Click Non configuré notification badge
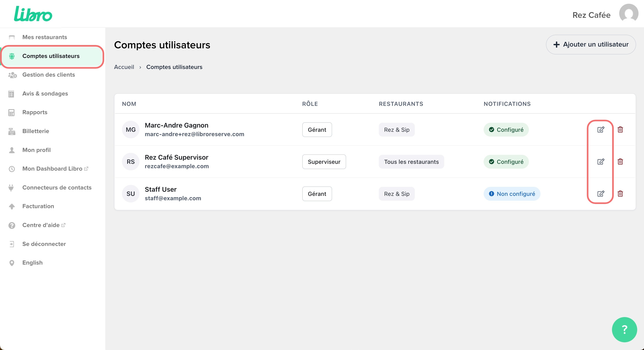Viewport: 644px width, 350px height. tap(512, 194)
